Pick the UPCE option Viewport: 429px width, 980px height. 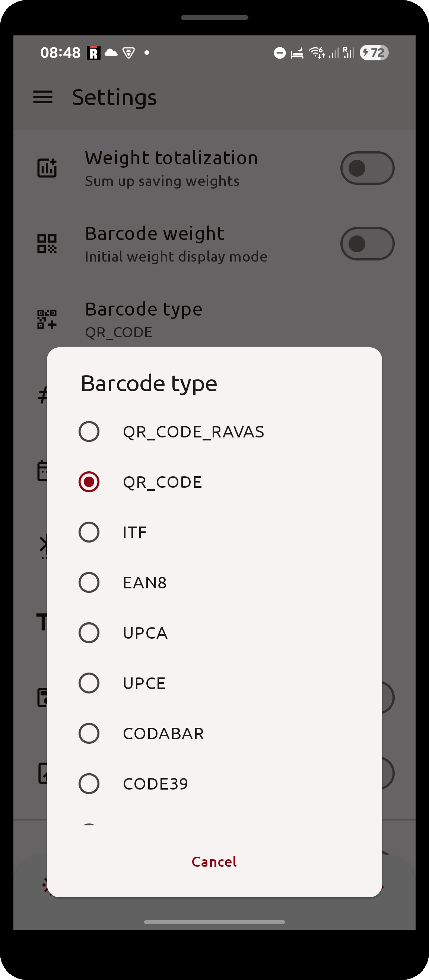tap(214, 683)
